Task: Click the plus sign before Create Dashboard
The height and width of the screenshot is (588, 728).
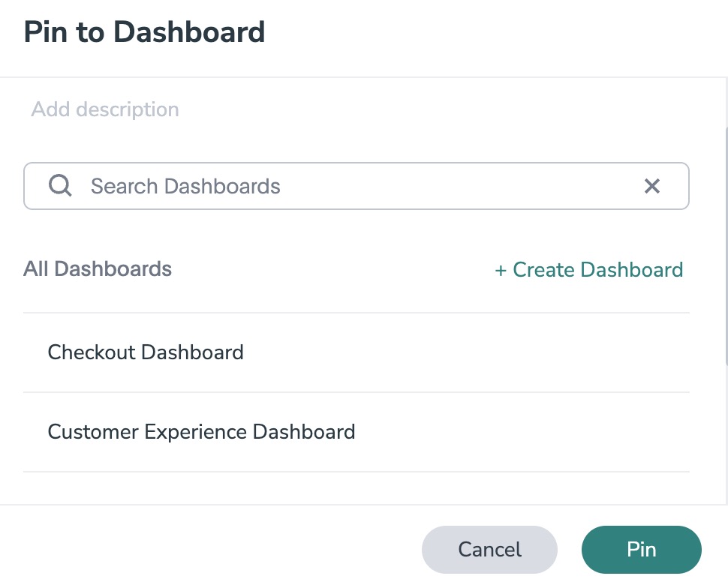Action: coord(501,270)
